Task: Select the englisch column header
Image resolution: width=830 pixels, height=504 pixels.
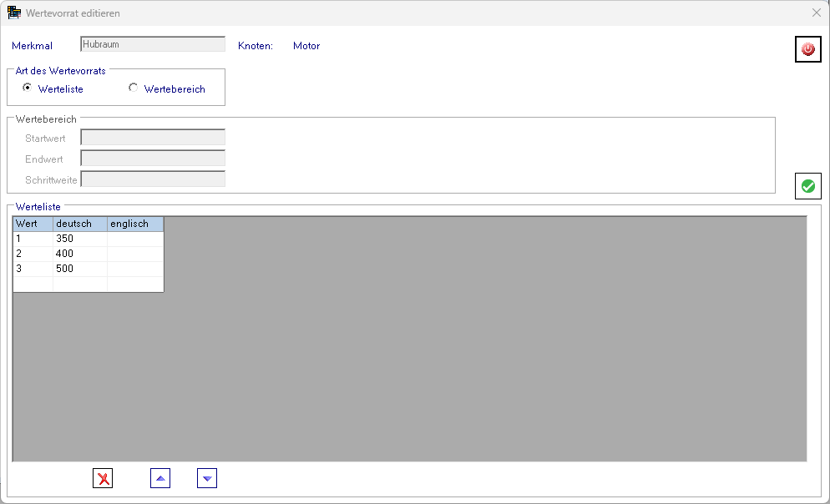Action: point(134,224)
